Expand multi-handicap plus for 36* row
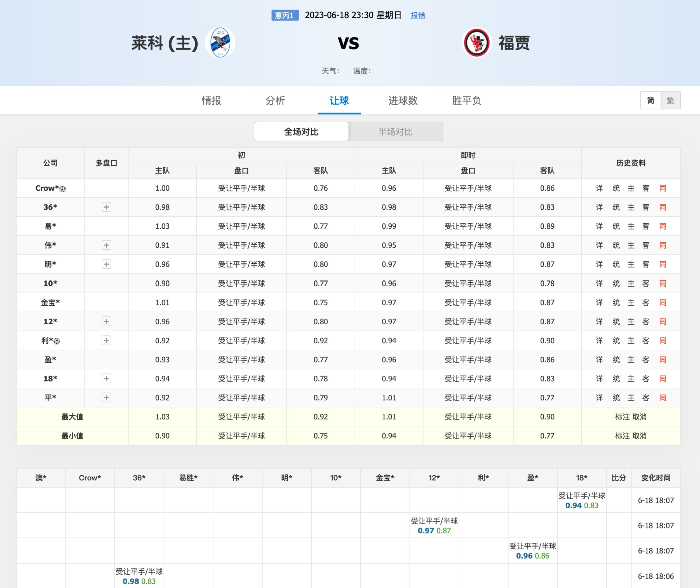This screenshot has width=700, height=588. [x=106, y=207]
